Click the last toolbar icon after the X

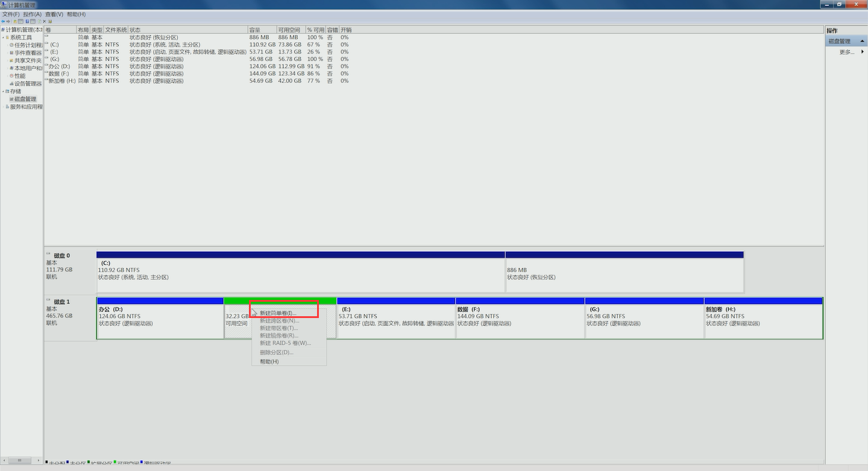[x=50, y=21]
